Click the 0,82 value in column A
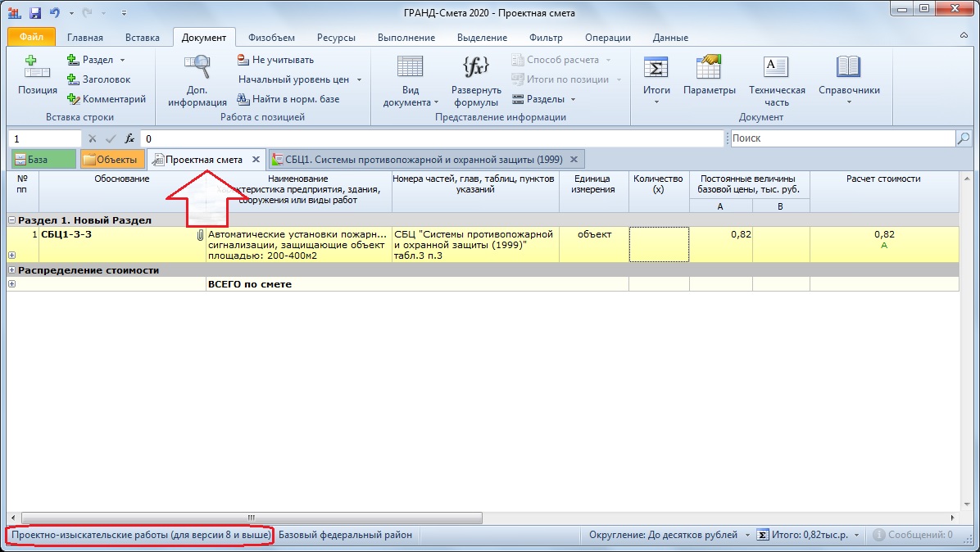This screenshot has width=980, height=552. (741, 235)
